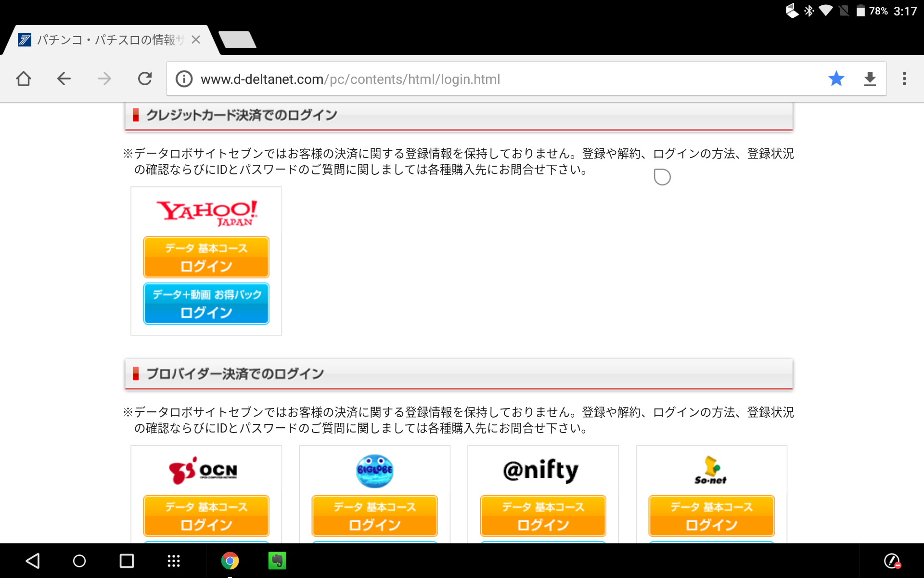Open site info icon in address bar
Image resolution: width=924 pixels, height=578 pixels.
coord(184,79)
